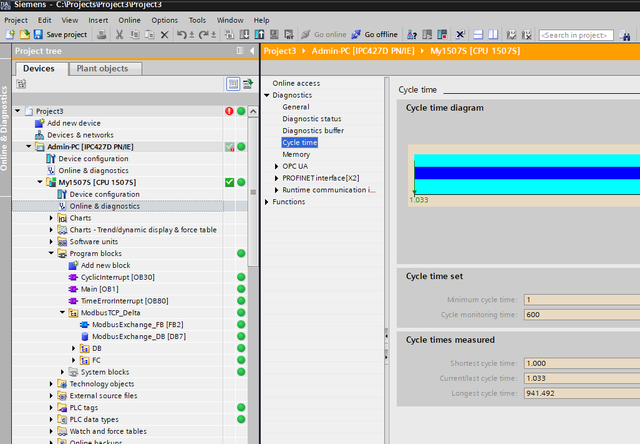Viewport: 640px width, 444px height.
Task: Open Memory diagnostics page
Action: click(296, 154)
